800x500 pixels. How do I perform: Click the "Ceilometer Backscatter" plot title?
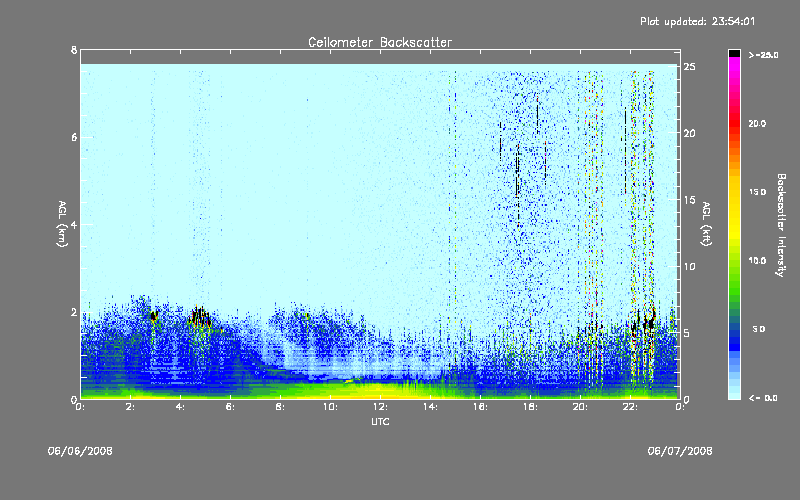pos(380,42)
